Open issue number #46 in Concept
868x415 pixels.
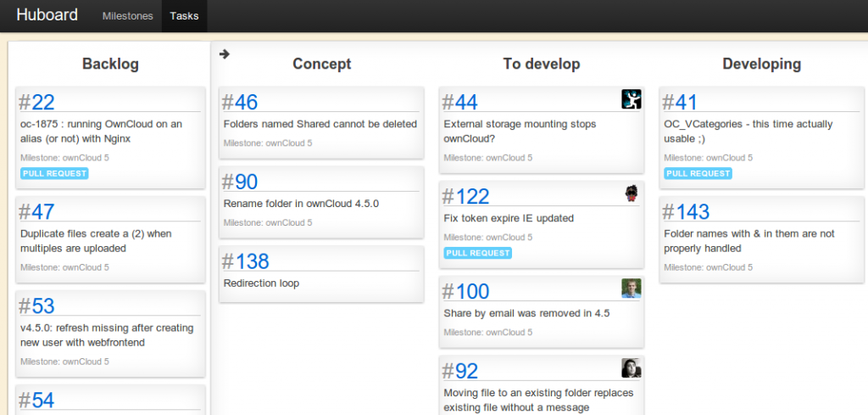point(240,103)
